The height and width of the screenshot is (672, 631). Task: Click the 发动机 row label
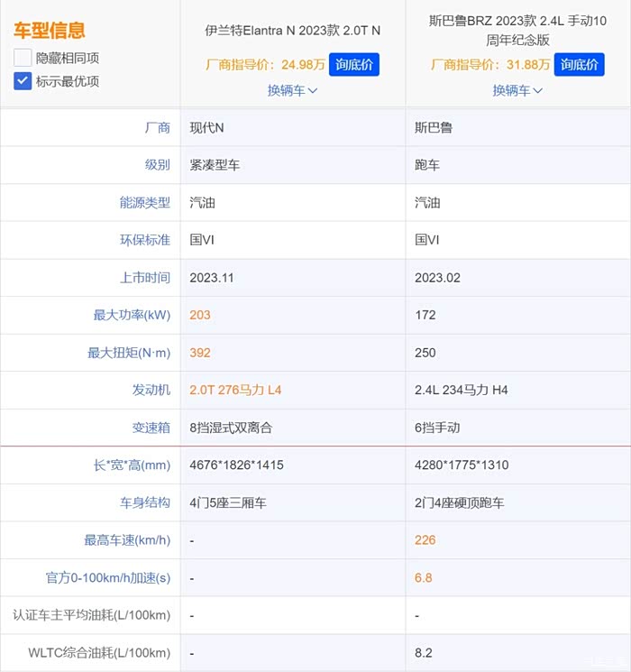pos(151,390)
